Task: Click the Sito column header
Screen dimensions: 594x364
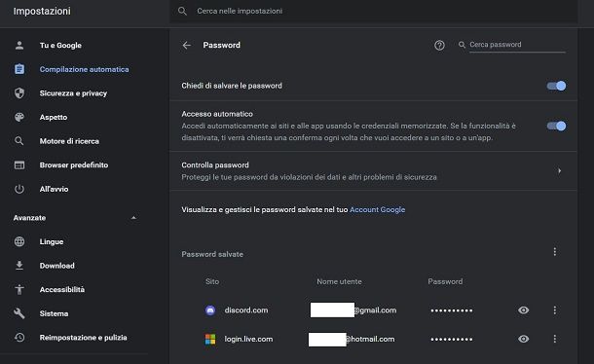Action: click(212, 281)
